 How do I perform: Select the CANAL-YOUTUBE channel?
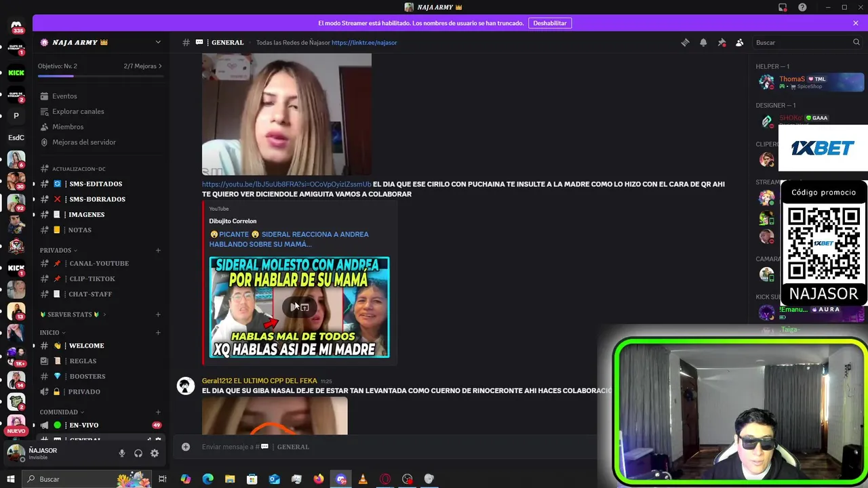pos(101,263)
